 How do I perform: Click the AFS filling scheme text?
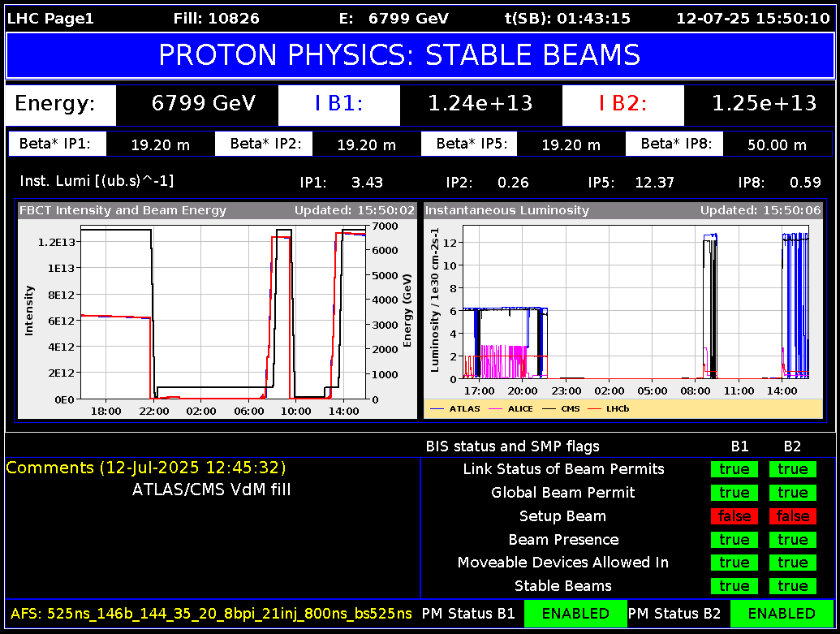(x=211, y=614)
